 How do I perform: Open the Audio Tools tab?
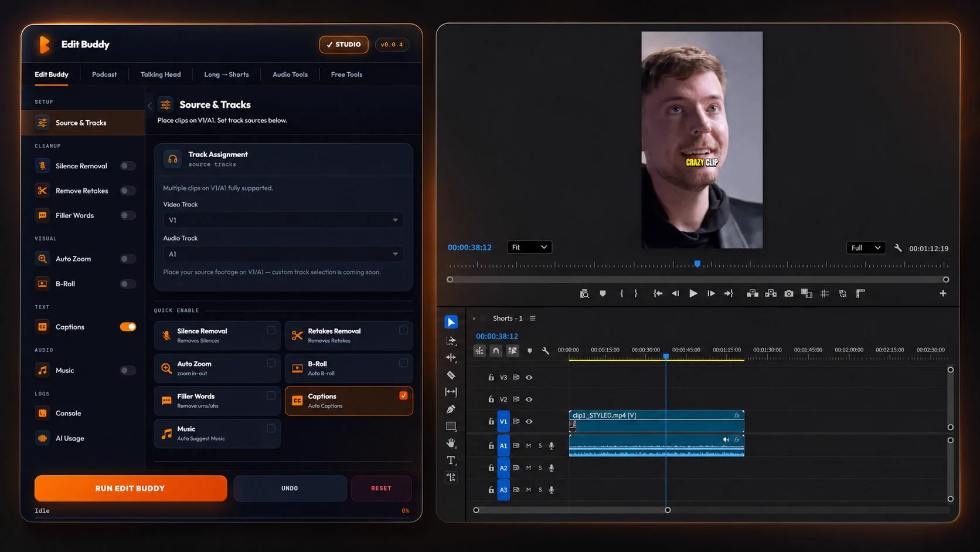[x=290, y=74]
